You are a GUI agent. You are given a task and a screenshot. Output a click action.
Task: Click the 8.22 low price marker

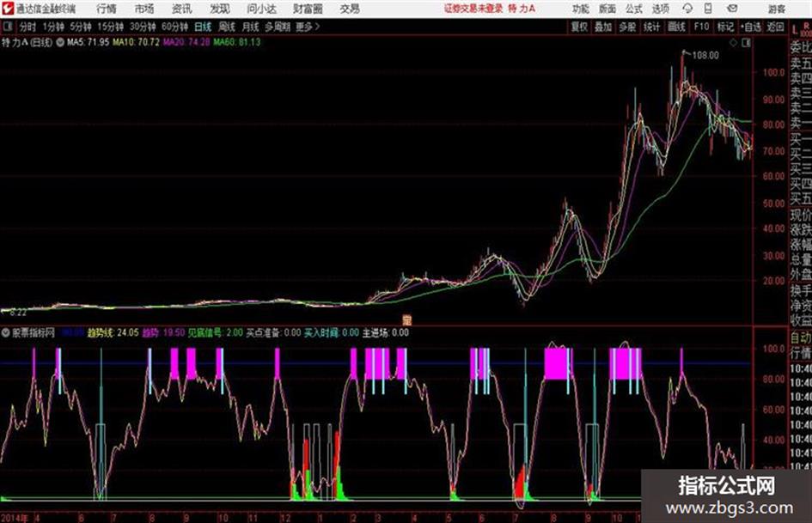point(17,313)
